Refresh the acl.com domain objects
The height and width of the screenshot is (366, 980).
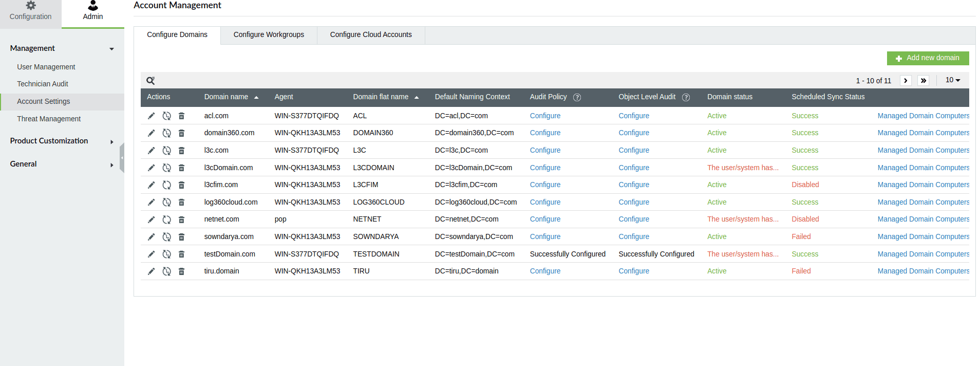click(166, 116)
